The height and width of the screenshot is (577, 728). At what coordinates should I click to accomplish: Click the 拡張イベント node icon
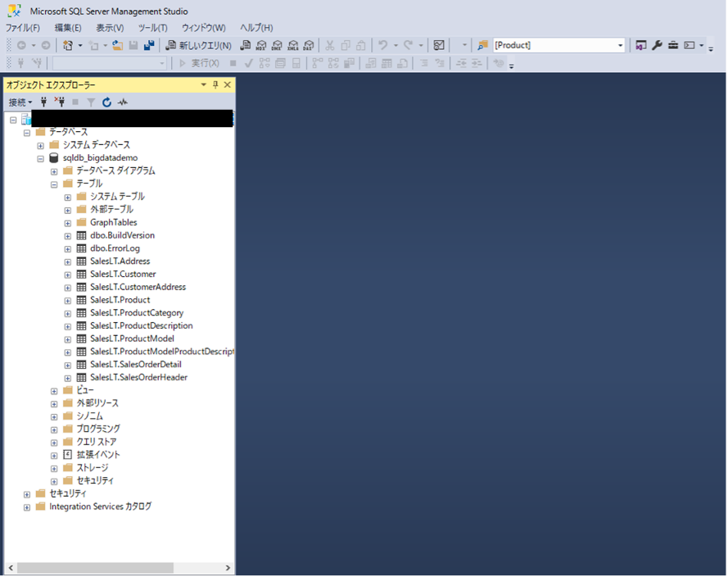(x=68, y=455)
